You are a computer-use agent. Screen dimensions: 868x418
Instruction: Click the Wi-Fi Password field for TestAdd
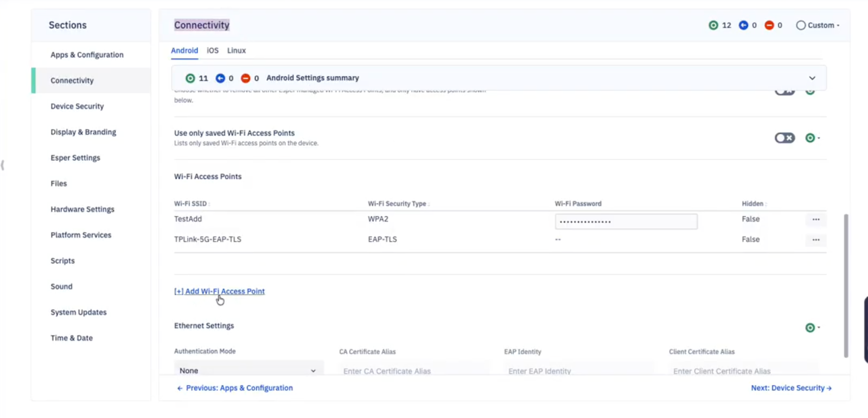[626, 221]
